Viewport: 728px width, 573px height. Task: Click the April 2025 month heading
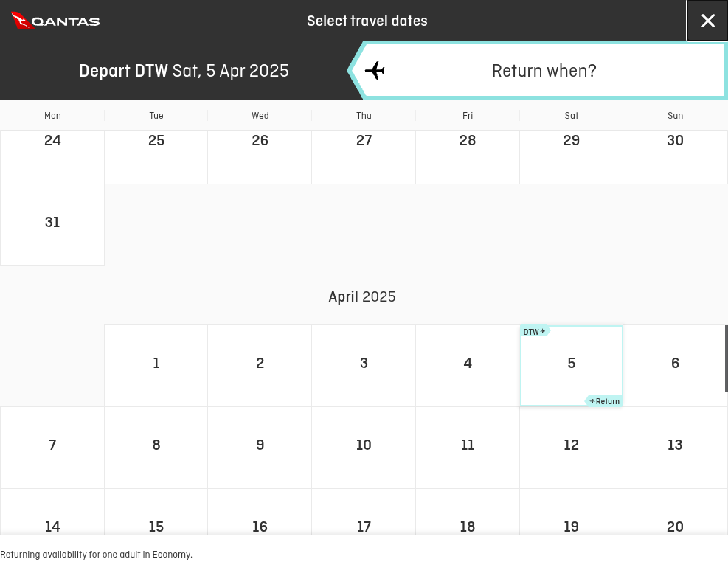pos(362,296)
